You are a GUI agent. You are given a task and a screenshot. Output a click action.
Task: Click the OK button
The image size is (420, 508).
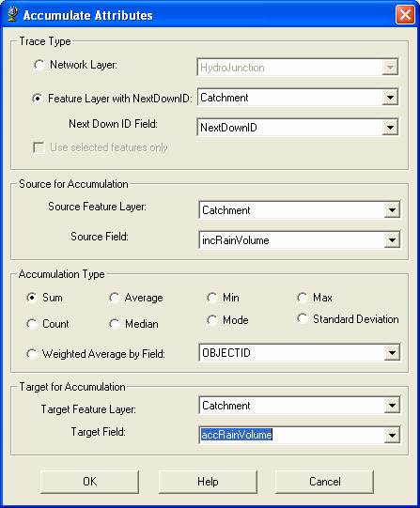90,482
